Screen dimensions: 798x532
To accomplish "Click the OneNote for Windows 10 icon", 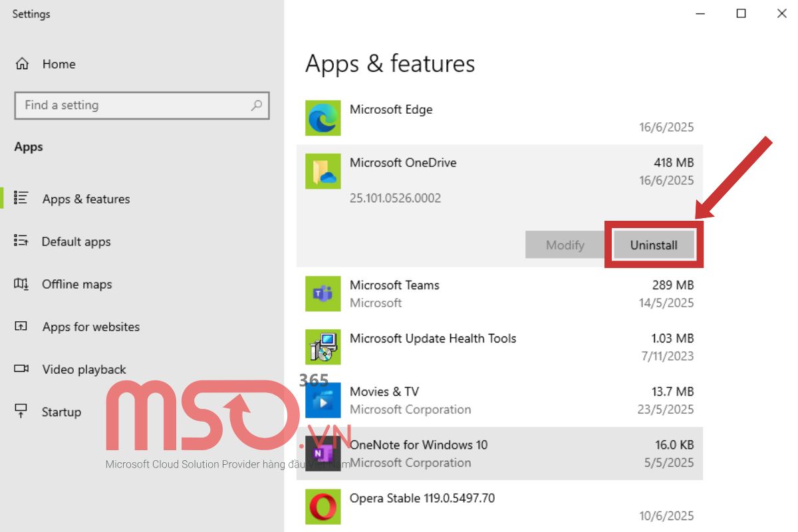I will (x=323, y=453).
